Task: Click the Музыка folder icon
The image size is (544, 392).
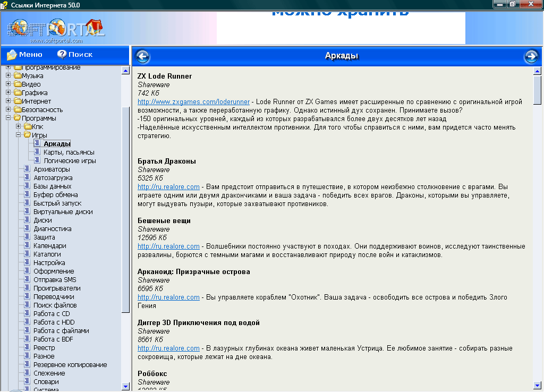Action: coord(18,75)
